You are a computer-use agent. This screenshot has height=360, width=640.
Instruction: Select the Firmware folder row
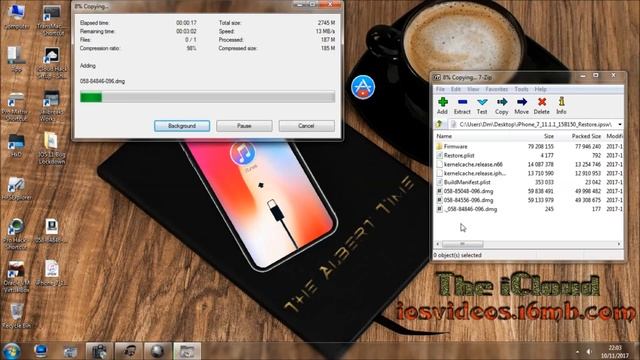pyautogui.click(x=529, y=146)
